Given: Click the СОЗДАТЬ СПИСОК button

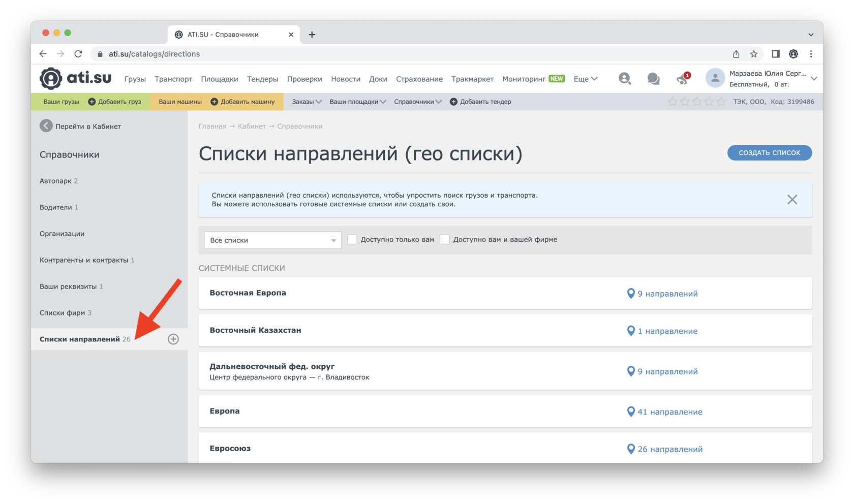Looking at the screenshot, I should pyautogui.click(x=769, y=152).
